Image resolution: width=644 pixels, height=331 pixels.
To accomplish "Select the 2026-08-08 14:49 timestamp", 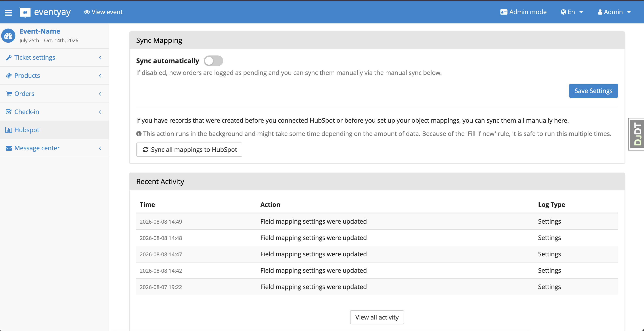I will [161, 222].
